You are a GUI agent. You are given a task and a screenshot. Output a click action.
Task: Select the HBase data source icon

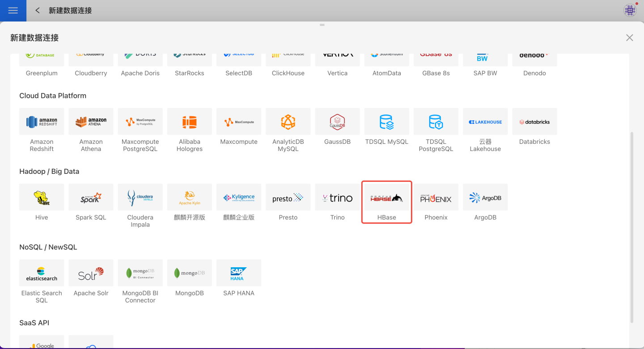coord(386,198)
